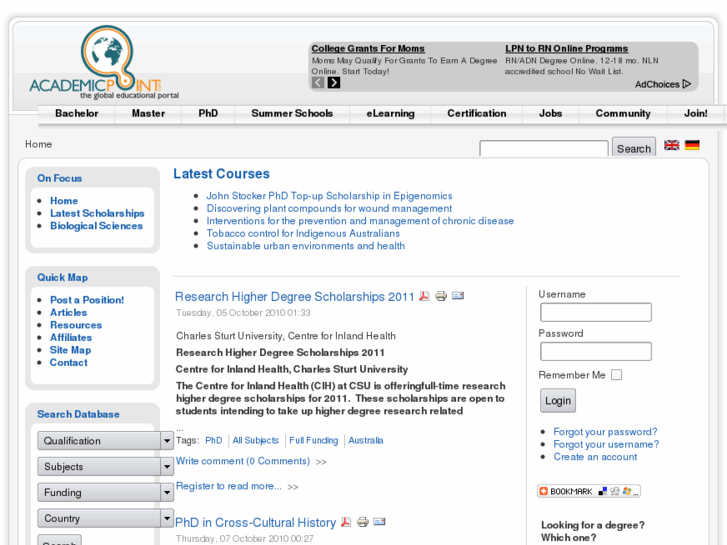Open Tobacco control for Indigenous Australians

coord(303,233)
